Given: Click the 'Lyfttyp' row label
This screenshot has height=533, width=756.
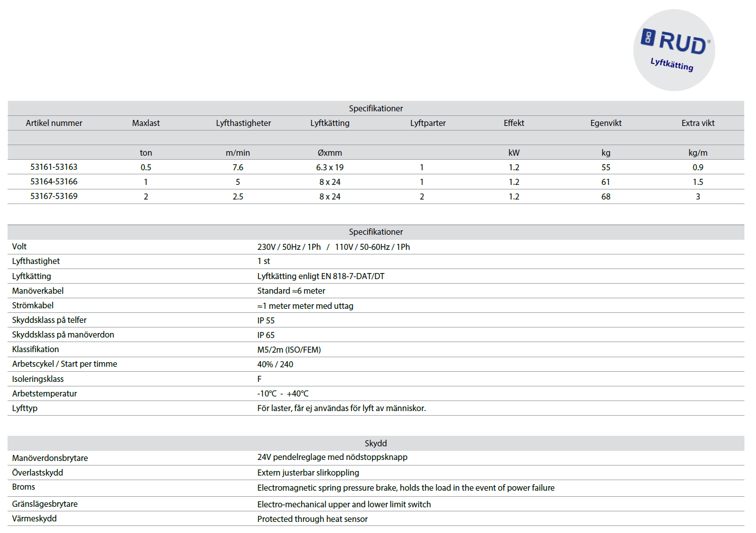Looking at the screenshot, I should coord(25,408).
